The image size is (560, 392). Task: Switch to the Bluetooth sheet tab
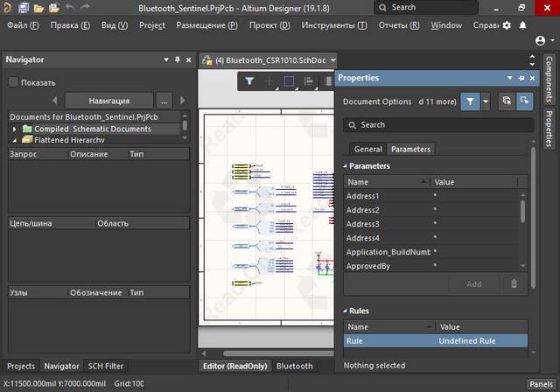pyautogui.click(x=294, y=366)
